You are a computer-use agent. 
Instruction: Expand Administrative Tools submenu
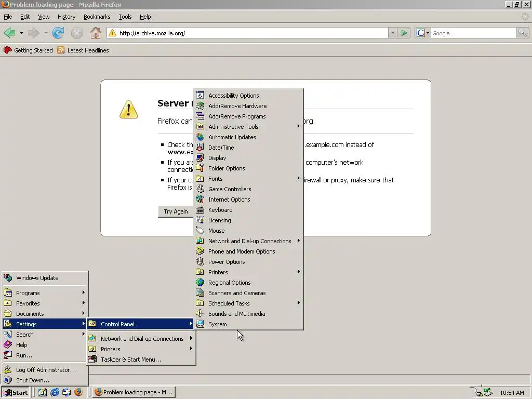pos(249,127)
